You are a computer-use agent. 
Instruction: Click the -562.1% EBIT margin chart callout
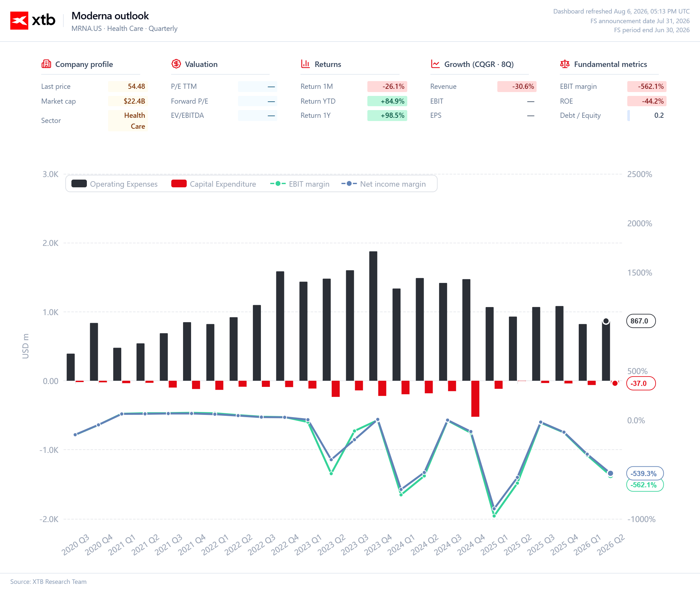coord(645,485)
